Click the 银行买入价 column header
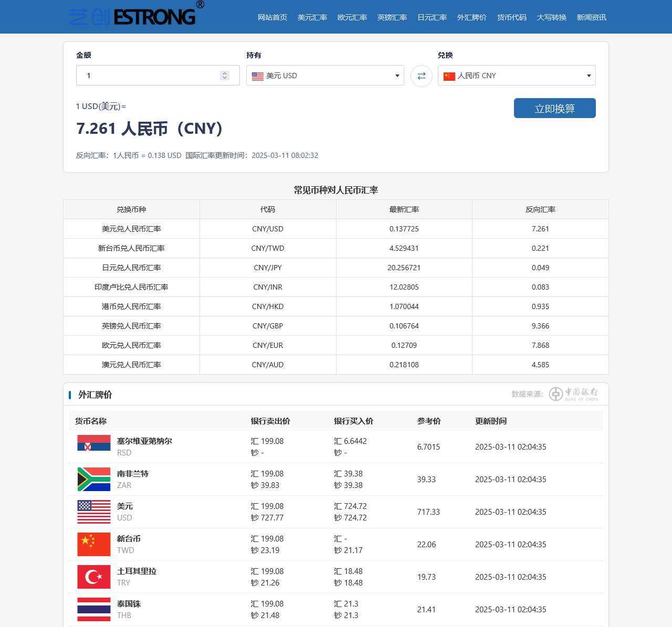This screenshot has height=627, width=672. point(353,421)
